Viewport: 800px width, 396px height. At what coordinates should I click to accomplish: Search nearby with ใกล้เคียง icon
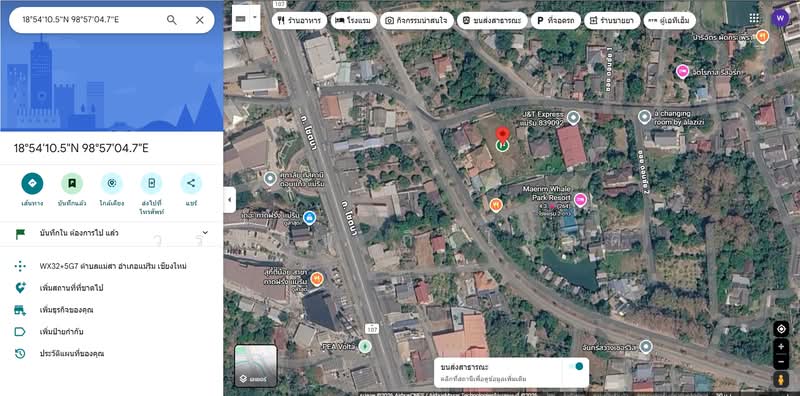(112, 184)
